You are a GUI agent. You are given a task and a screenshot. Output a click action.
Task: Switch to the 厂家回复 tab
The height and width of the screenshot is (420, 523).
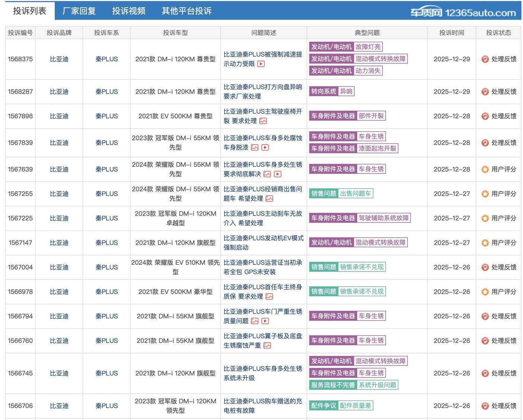pyautogui.click(x=79, y=11)
